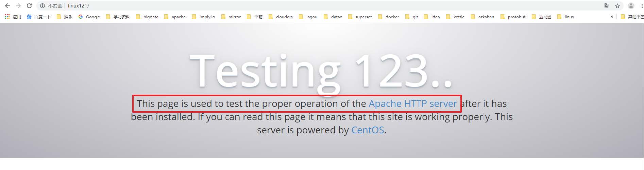The width and height of the screenshot is (644, 170).
Task: Open the 其他书签 other bookmarks folder
Action: [632, 17]
